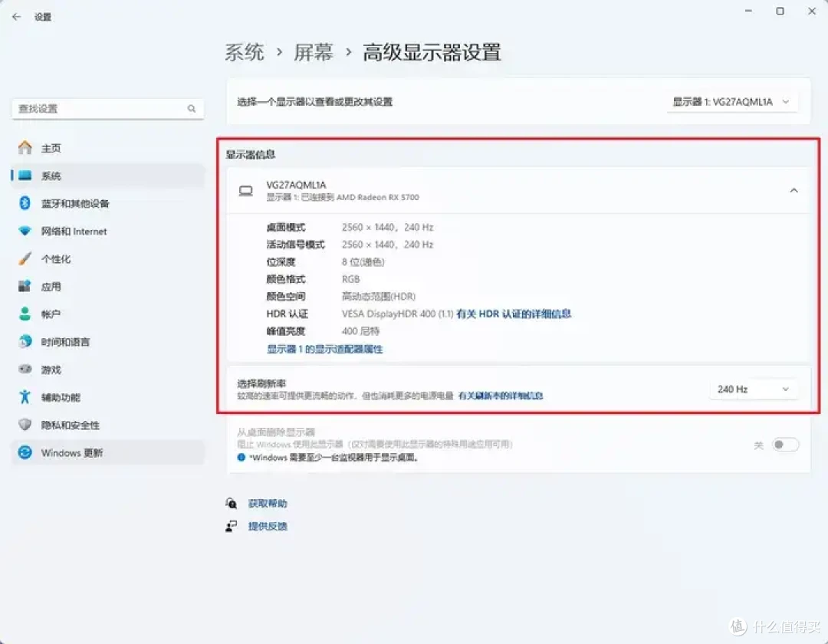Click the system monitor icon
828x644 pixels.
(x=25, y=176)
